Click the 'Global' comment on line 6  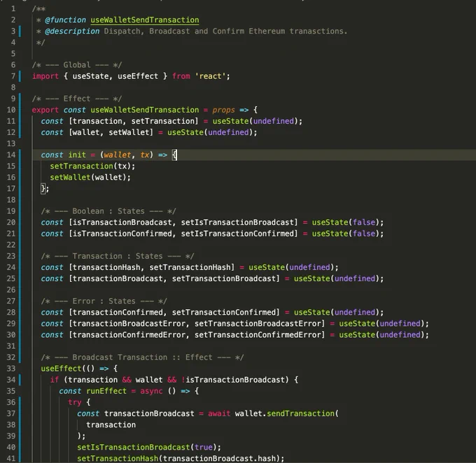click(77, 65)
